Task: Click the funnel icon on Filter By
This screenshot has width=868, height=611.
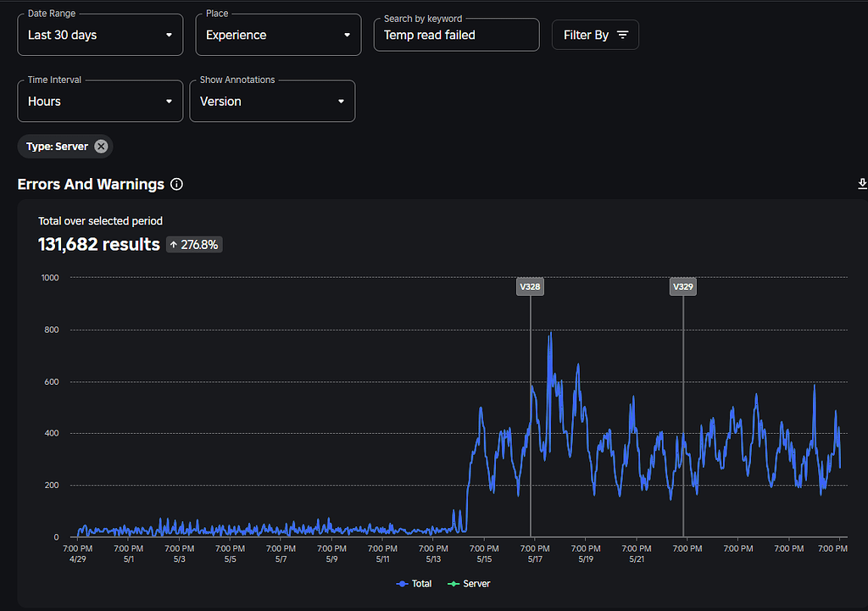Action: click(621, 34)
